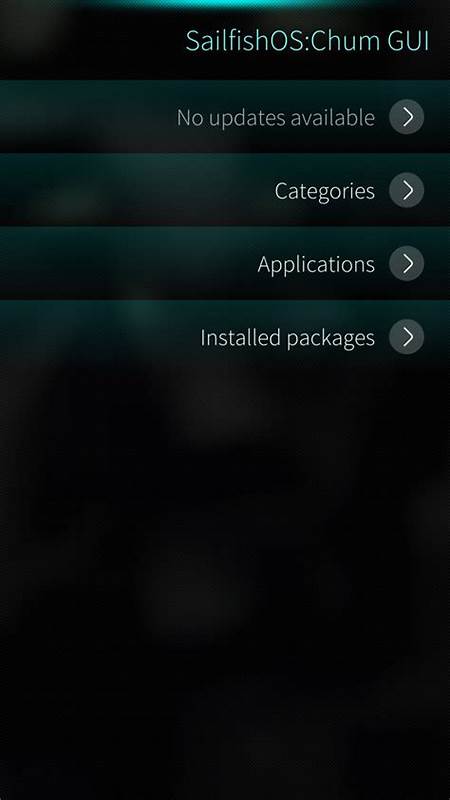450x800 pixels.
Task: Tap the arrow icon next to Installed packages
Action: tap(407, 337)
